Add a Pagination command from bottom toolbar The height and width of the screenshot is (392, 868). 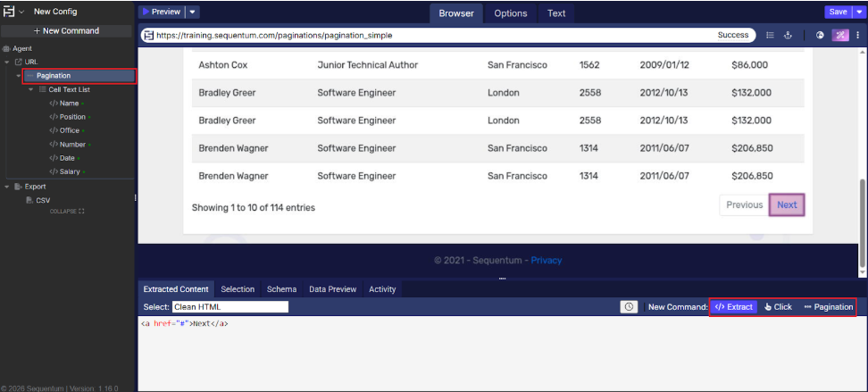click(829, 307)
